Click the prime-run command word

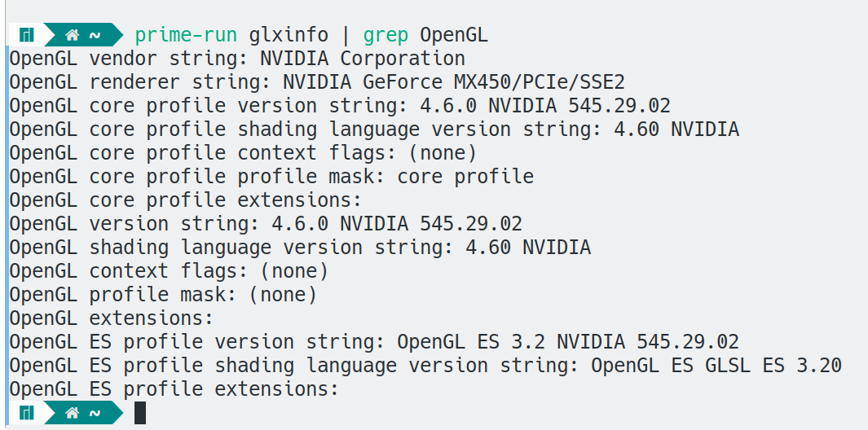[x=186, y=35]
